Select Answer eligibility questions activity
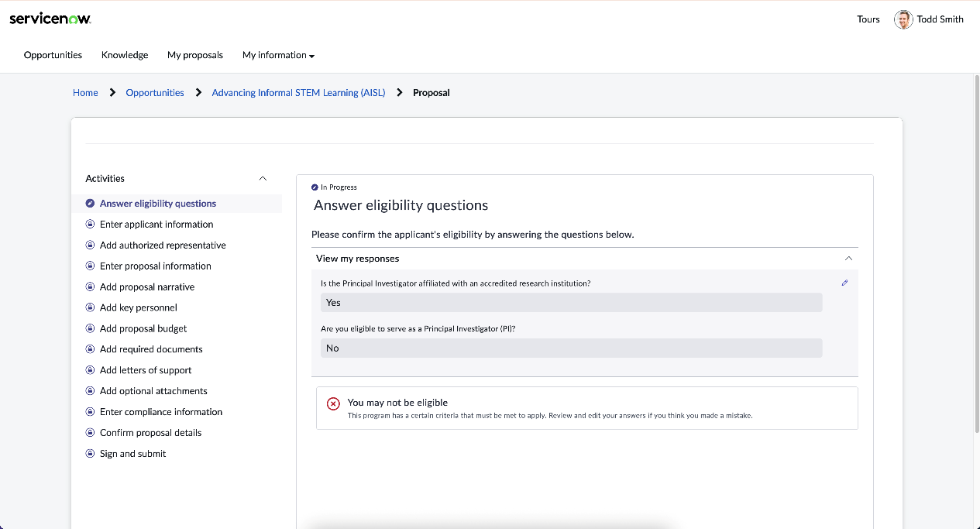The height and width of the screenshot is (532, 980). [x=158, y=204]
